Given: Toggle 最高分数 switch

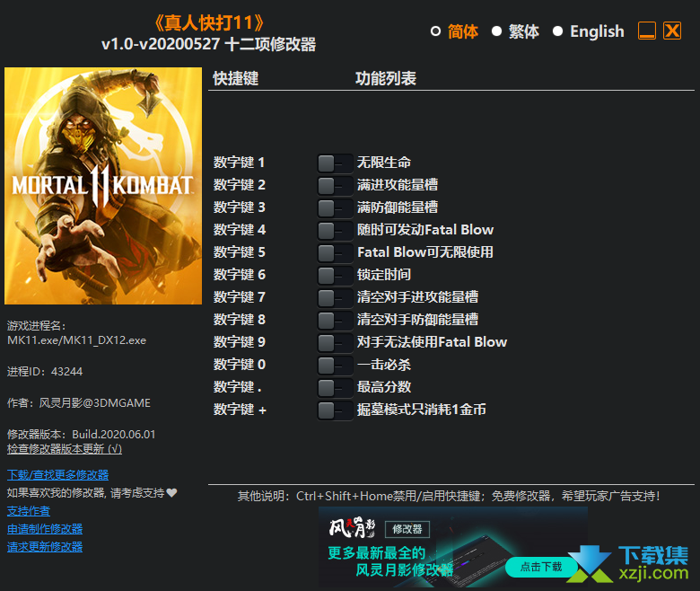Looking at the screenshot, I should (x=335, y=387).
